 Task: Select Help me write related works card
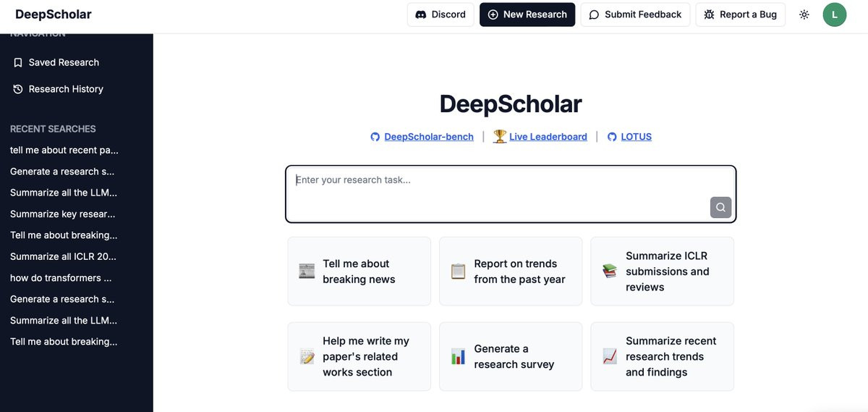pos(359,356)
